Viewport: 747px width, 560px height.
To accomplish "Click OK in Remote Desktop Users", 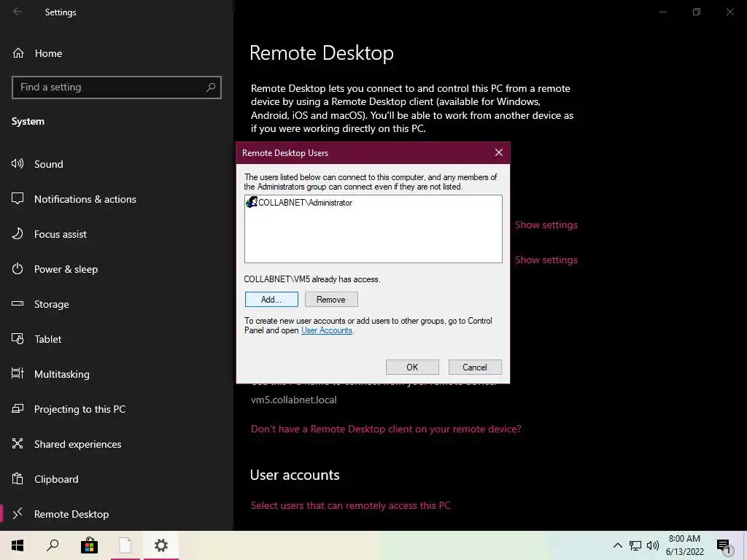I will coord(412,367).
